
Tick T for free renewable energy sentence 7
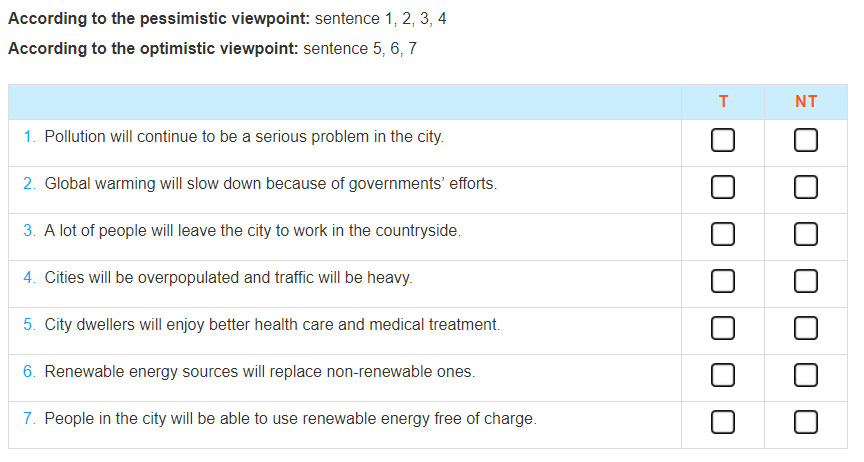(722, 422)
